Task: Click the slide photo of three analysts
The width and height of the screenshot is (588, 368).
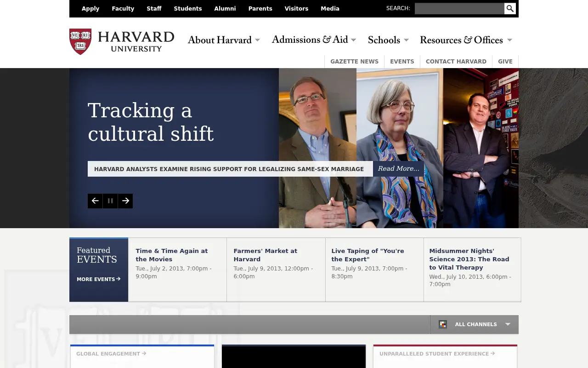Action: click(399, 148)
